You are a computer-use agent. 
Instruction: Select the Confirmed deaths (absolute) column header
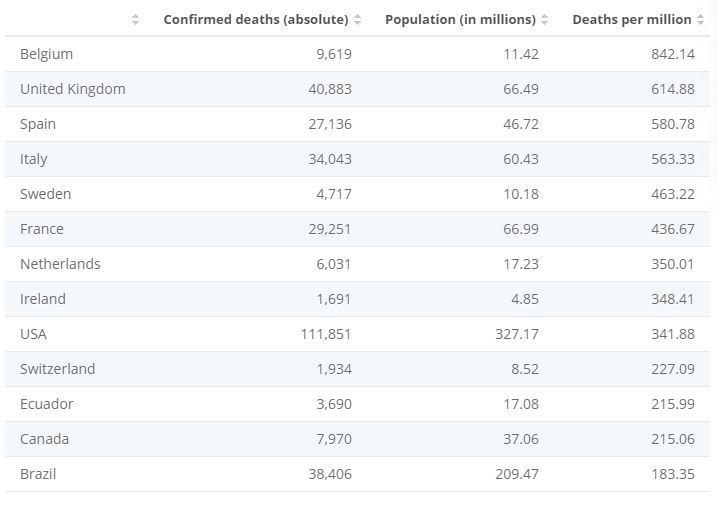point(256,20)
